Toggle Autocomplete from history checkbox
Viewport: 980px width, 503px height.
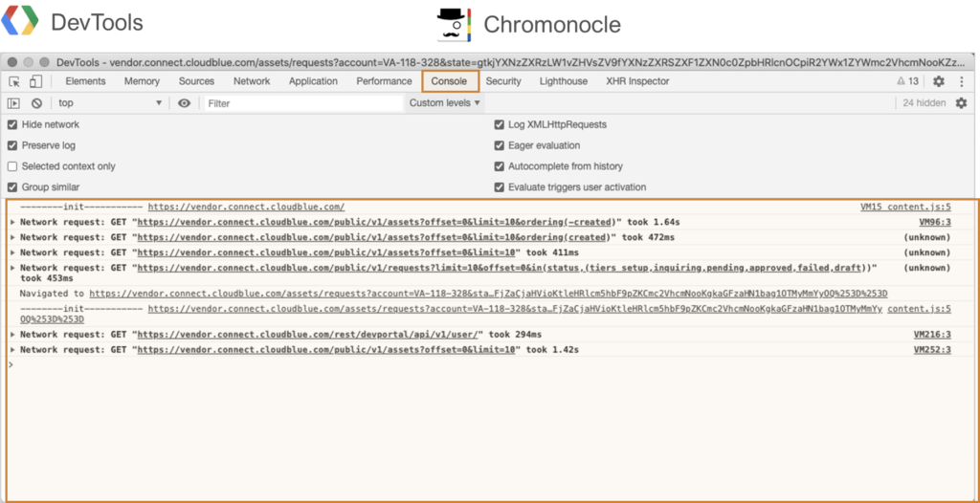(x=499, y=166)
